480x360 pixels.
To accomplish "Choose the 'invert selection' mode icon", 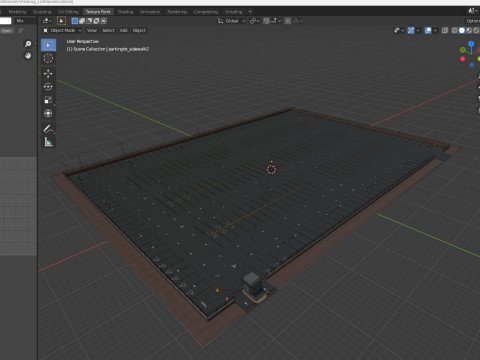I will 96,21.
